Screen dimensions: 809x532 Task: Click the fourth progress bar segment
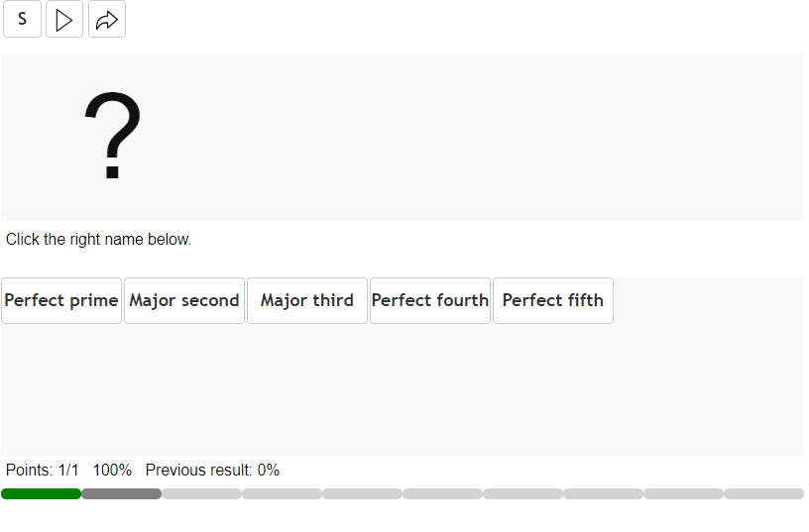(x=282, y=493)
